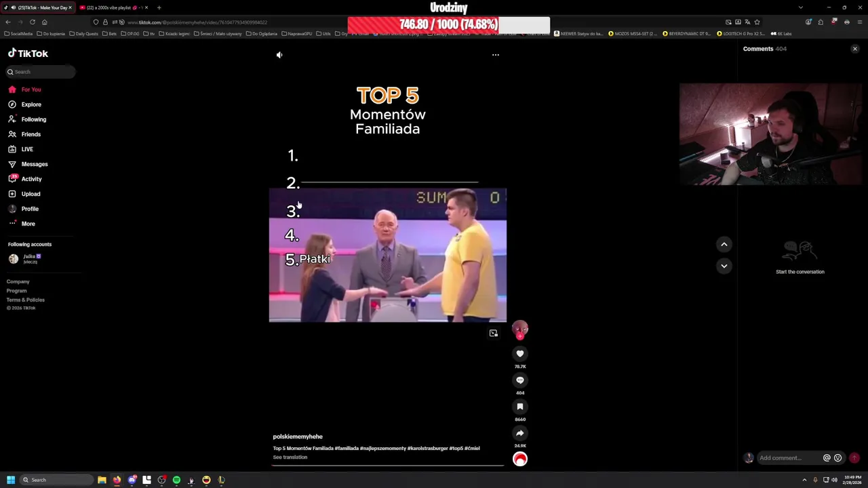Open the NaprawaGPU bookmarks folder
868x488 pixels.
pos(297,33)
